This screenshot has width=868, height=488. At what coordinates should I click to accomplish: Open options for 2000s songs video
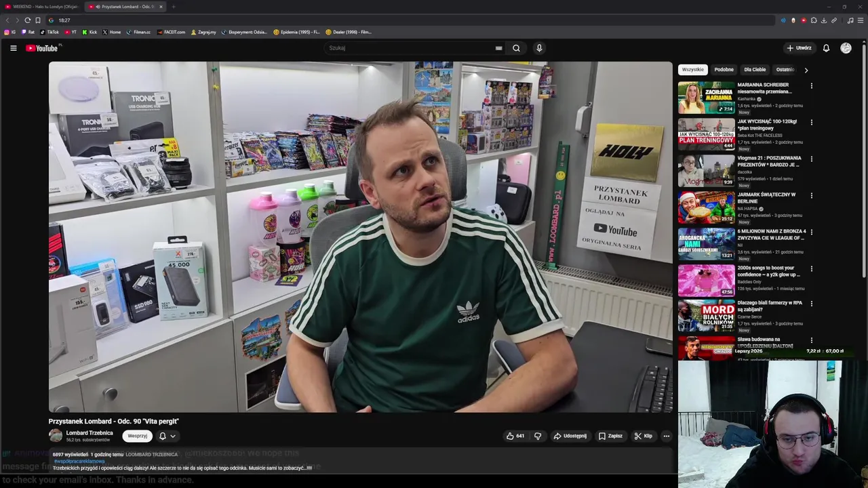point(811,269)
